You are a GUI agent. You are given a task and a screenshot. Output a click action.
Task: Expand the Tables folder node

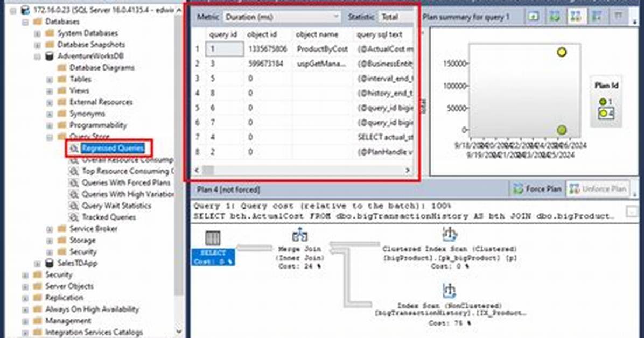coord(50,79)
